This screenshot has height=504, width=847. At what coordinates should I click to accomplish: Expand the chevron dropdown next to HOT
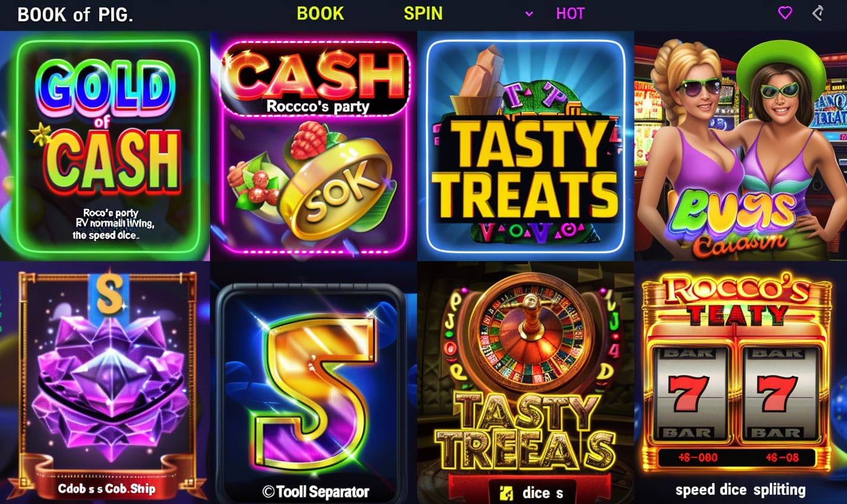(529, 14)
